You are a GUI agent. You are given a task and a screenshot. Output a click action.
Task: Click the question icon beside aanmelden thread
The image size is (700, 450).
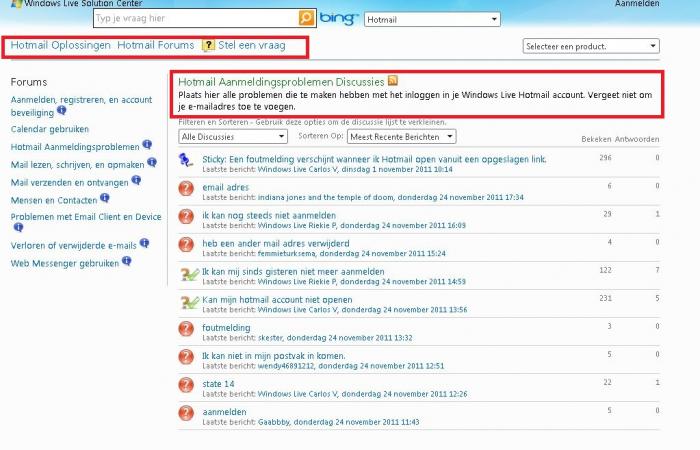(186, 413)
